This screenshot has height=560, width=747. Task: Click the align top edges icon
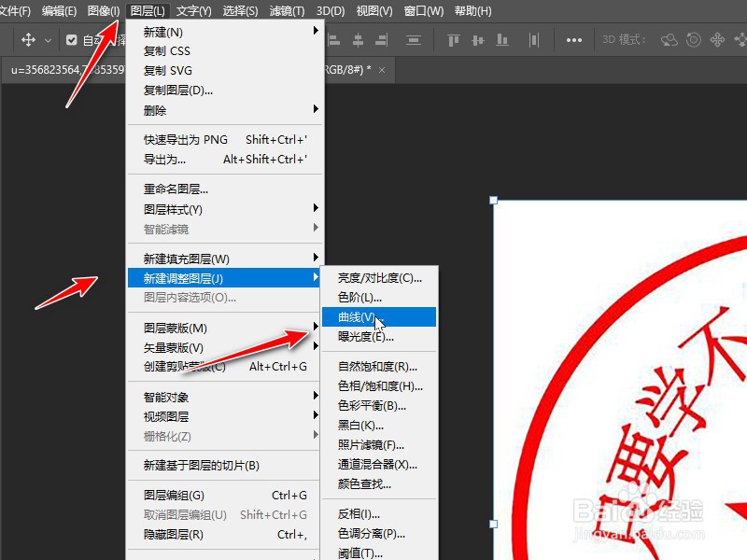(454, 40)
